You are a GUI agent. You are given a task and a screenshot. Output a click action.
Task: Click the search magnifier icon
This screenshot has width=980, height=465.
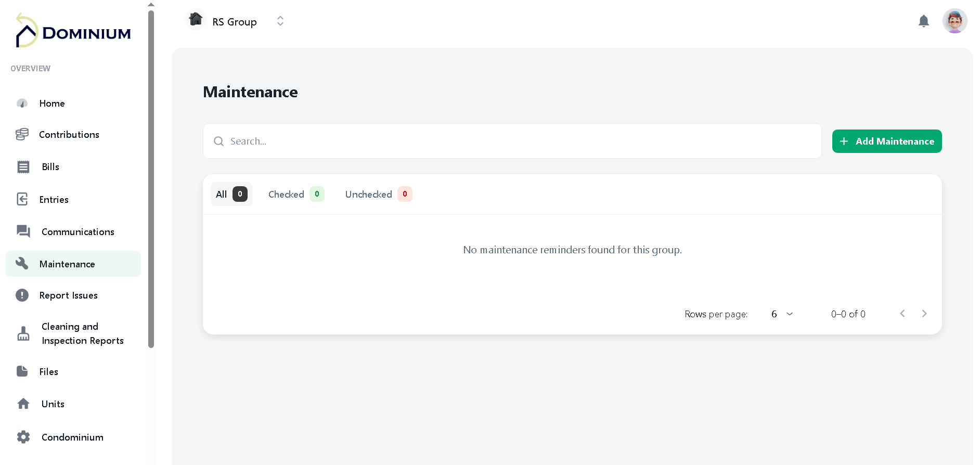(219, 141)
